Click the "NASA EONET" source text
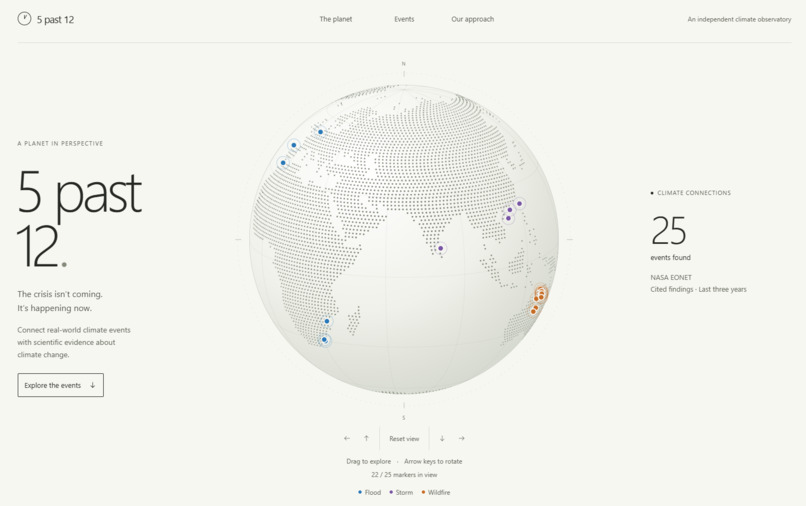Screen dimensions: 806x506 point(671,278)
